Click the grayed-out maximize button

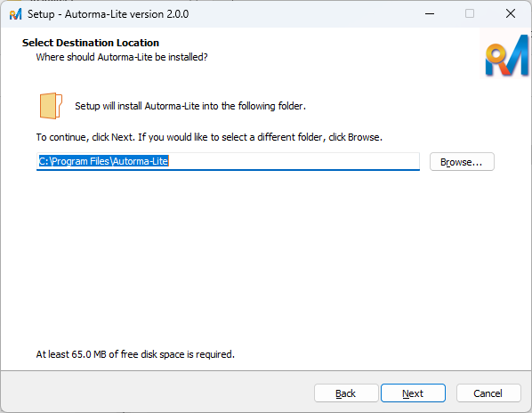coord(470,14)
